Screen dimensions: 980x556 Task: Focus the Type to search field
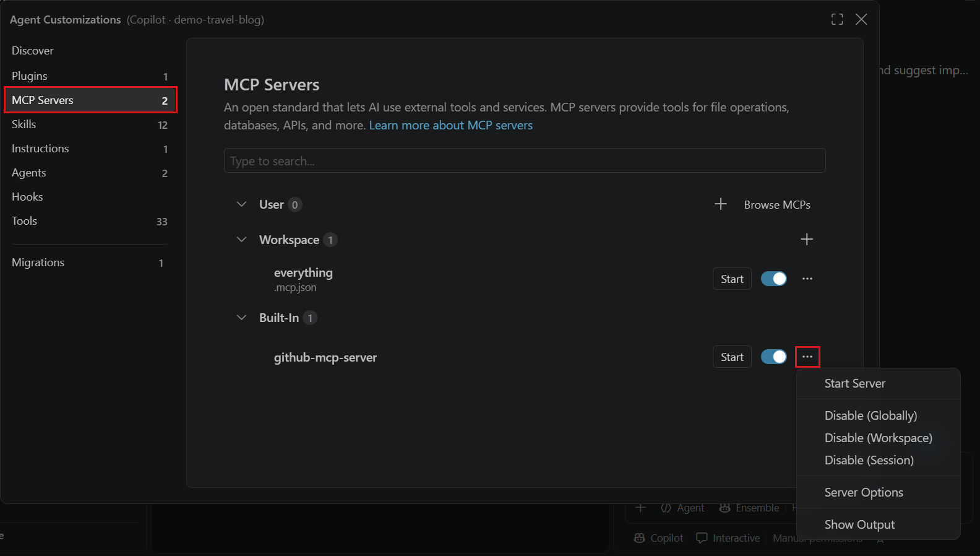pos(525,160)
